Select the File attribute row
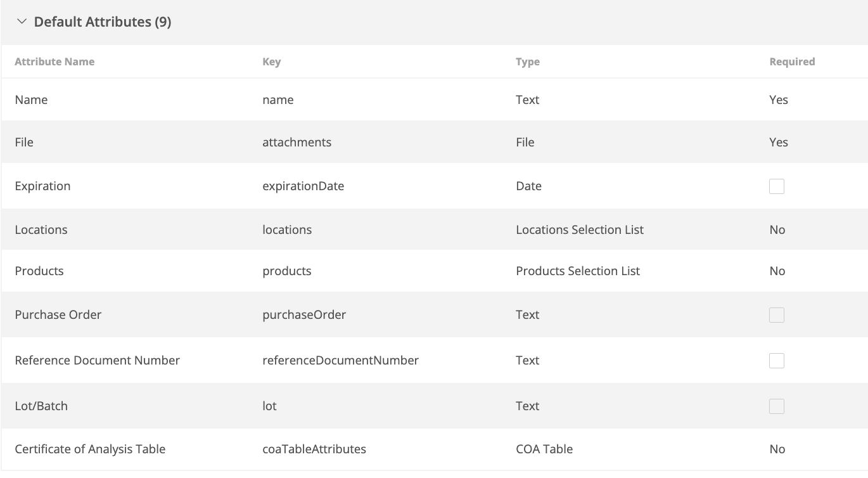The image size is (868, 478). (24, 142)
